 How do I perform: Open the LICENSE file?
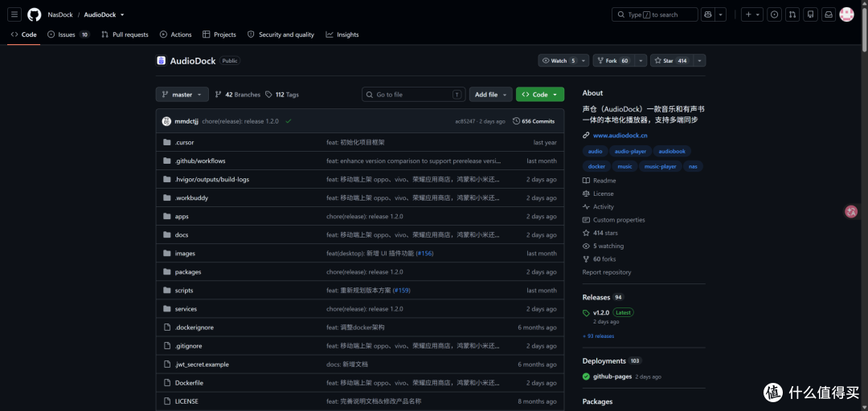186,401
